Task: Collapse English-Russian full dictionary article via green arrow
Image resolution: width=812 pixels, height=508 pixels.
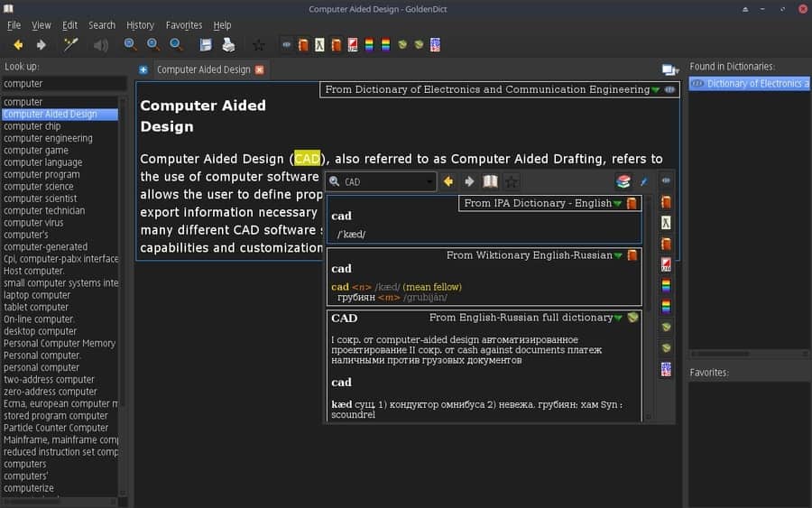Action: 618,318
